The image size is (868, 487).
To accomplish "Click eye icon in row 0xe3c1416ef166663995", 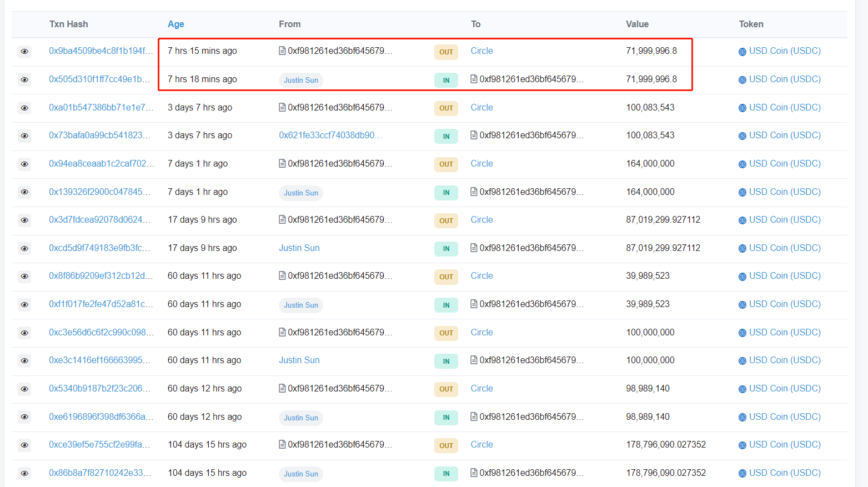I will (x=24, y=361).
